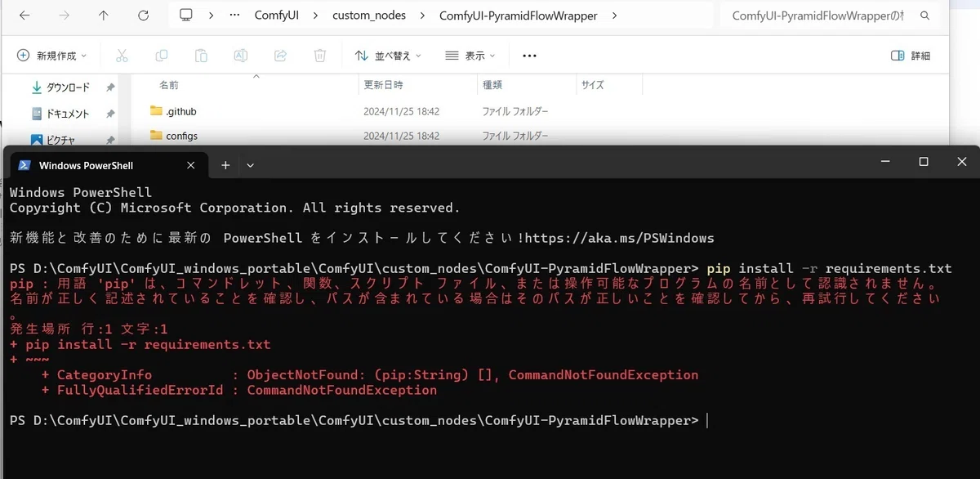The height and width of the screenshot is (479, 980).
Task: Open ダウンロード in the navigation pane
Action: [67, 87]
